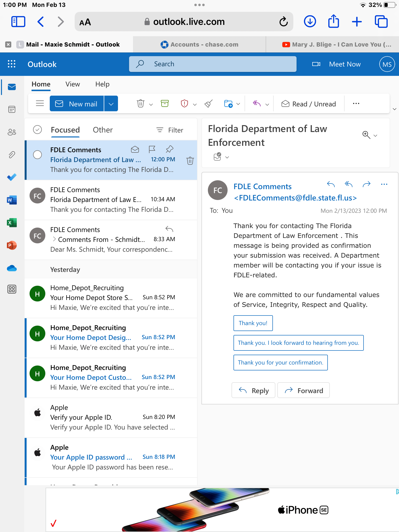
Task: Launch PowerPoint from the sidebar
Action: [x=12, y=245]
